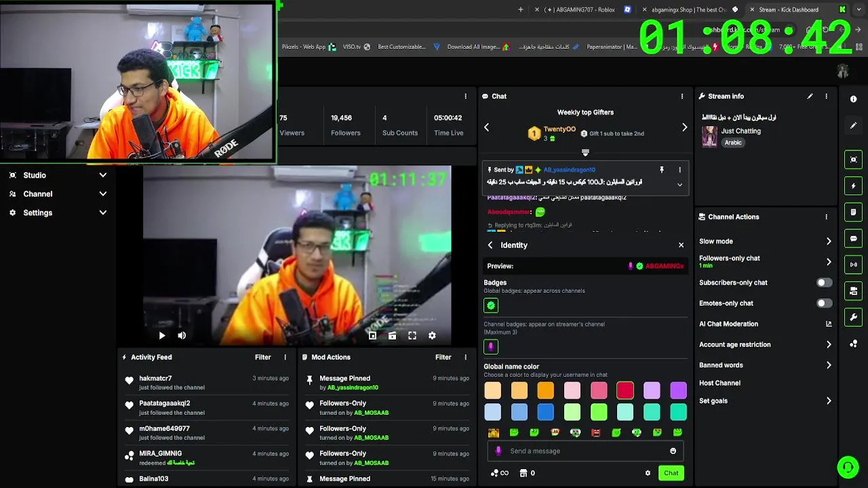This screenshot has height=488, width=868.
Task: Unpin the pinned chat message
Action: (661, 170)
